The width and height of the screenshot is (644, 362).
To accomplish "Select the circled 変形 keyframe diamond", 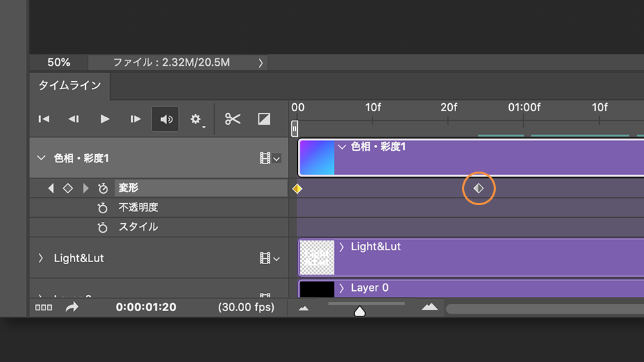I will pos(478,188).
